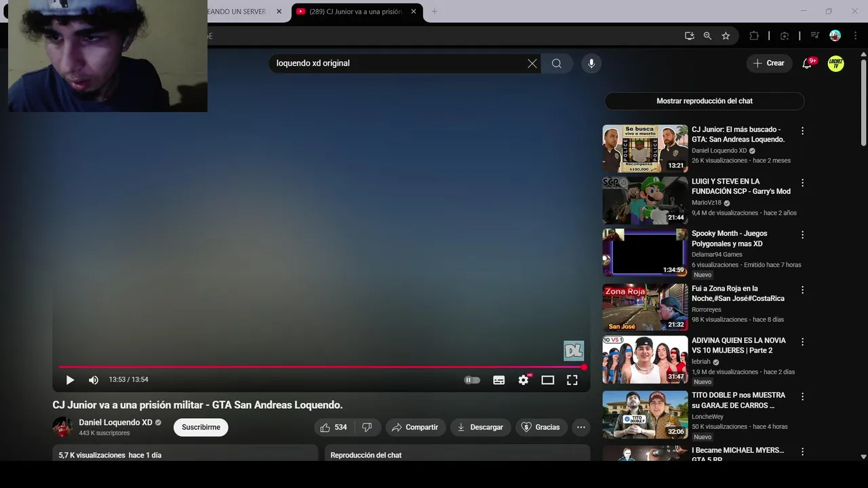The width and height of the screenshot is (868, 488).
Task: Clear the search box with the X
Action: pyautogui.click(x=532, y=64)
